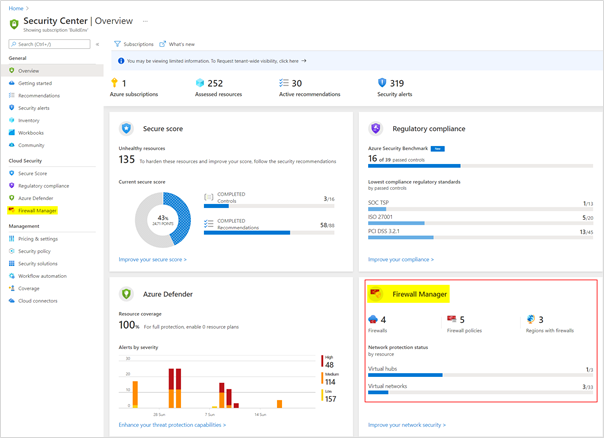Click the Cloud connectors icon

tap(12, 300)
